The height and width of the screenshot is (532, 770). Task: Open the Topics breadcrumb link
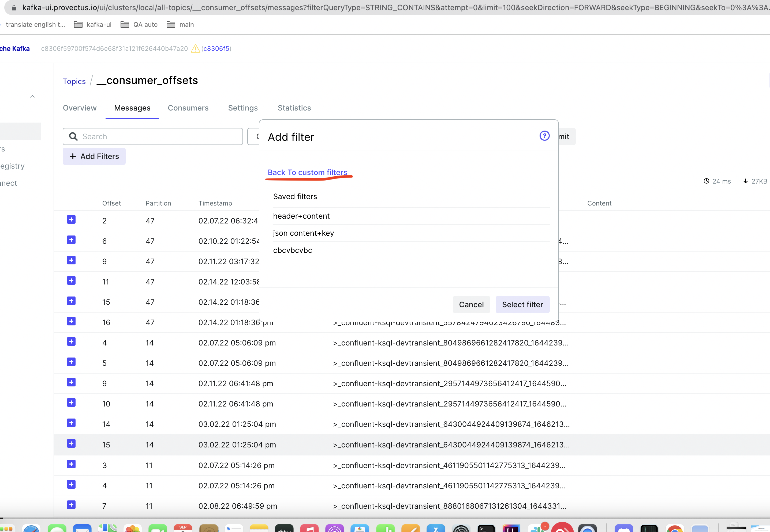pos(74,81)
